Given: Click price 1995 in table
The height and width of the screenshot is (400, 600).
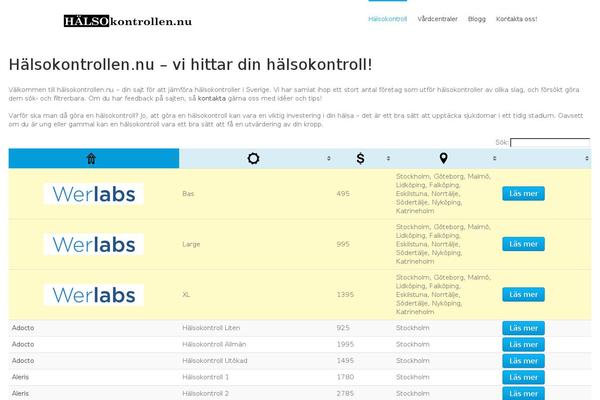Looking at the screenshot, I should [345, 344].
